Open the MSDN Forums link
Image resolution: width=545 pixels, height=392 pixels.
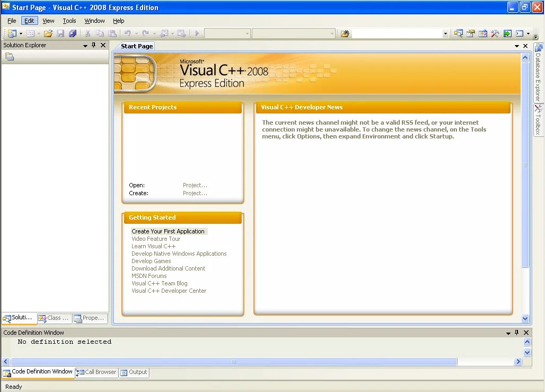pyautogui.click(x=149, y=276)
